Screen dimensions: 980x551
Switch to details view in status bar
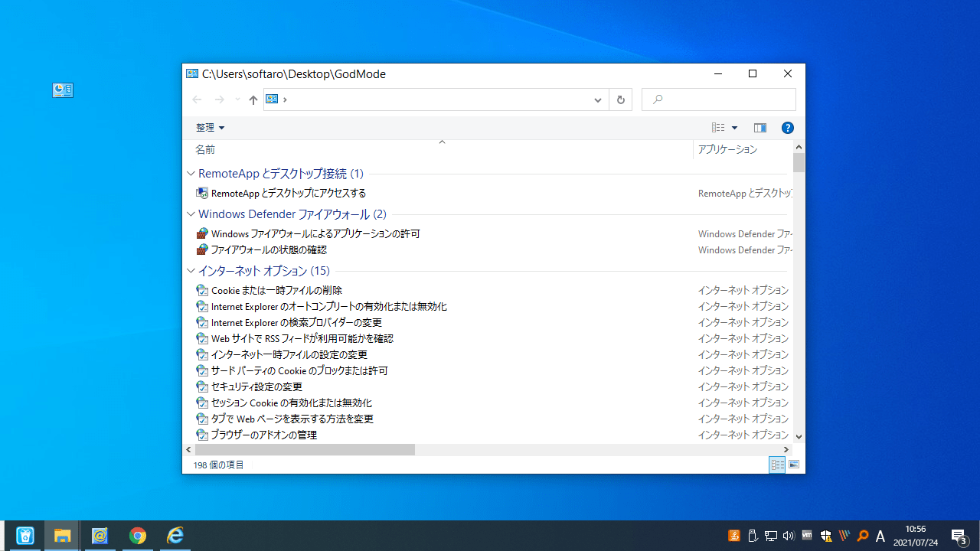[x=777, y=465]
